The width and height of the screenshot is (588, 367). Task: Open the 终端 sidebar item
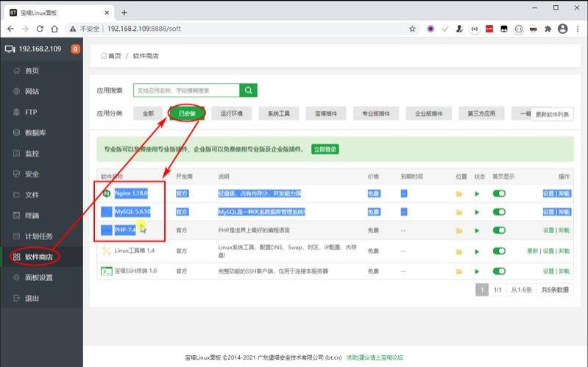(32, 215)
